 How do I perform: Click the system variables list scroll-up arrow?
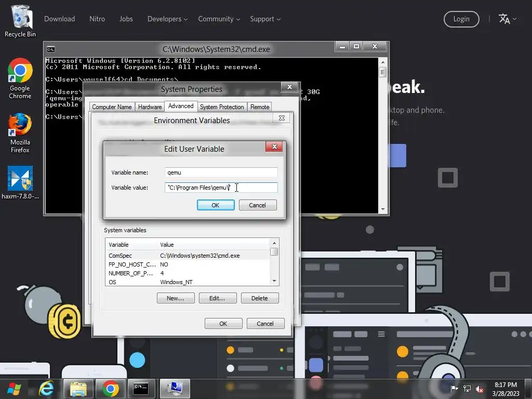coord(274,243)
